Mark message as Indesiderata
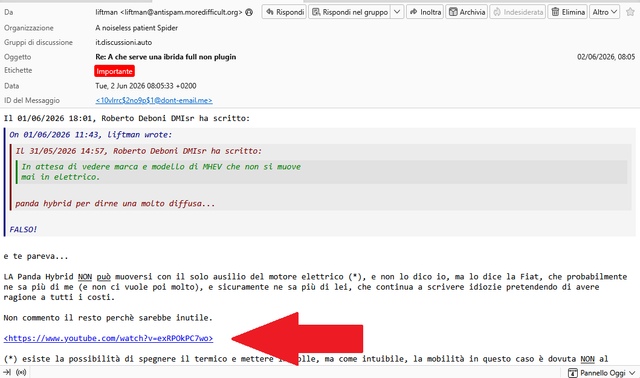Viewport: 640px width, 378px height. pyautogui.click(x=518, y=12)
